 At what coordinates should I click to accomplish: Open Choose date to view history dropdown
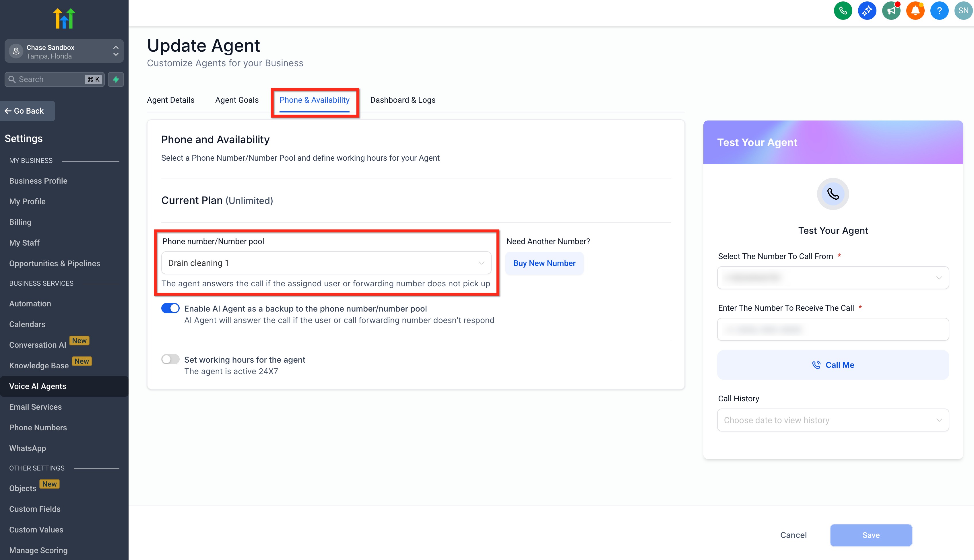(833, 420)
